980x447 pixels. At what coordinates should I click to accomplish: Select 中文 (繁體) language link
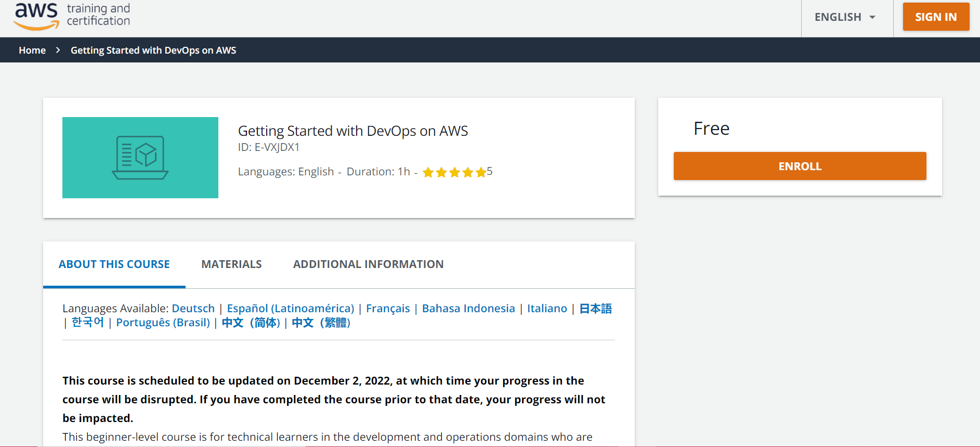321,323
